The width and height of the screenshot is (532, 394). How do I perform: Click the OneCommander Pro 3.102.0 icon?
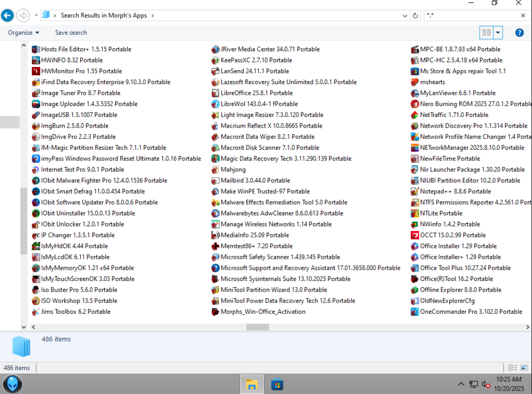tap(415, 312)
